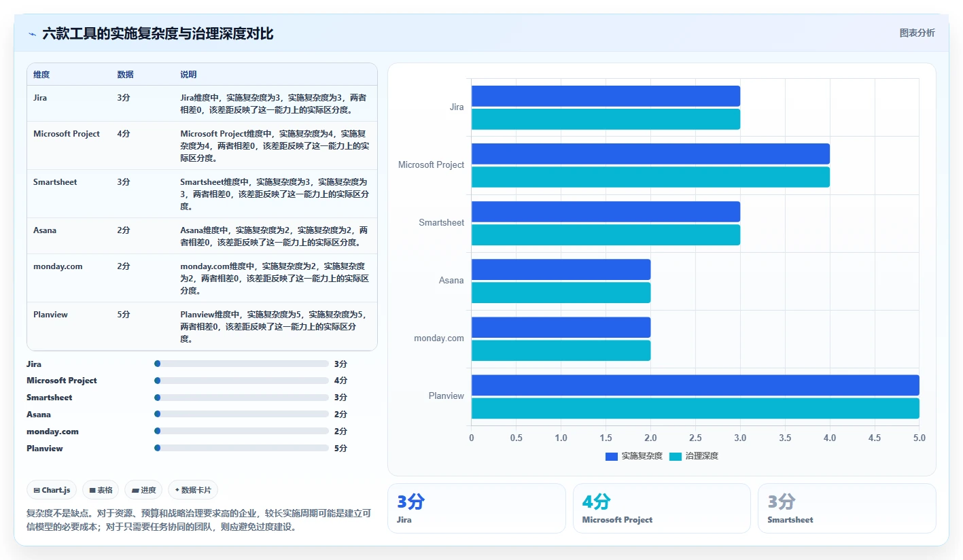Click the Planview y-axis label in chart
The height and width of the screenshot is (560, 963).
[x=447, y=396]
